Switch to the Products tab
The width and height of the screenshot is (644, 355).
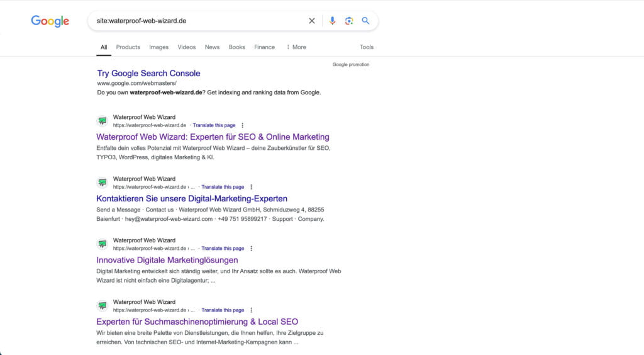pyautogui.click(x=128, y=47)
